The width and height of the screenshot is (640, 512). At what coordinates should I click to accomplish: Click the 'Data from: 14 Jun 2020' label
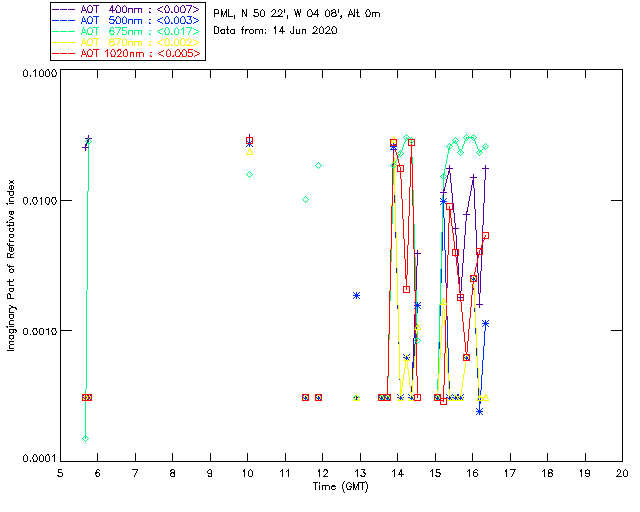(x=275, y=31)
